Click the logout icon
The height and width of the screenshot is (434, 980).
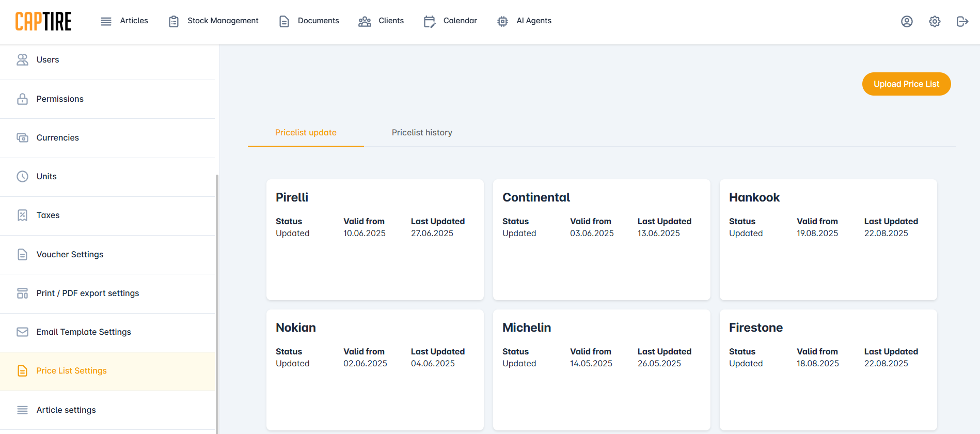coord(962,21)
